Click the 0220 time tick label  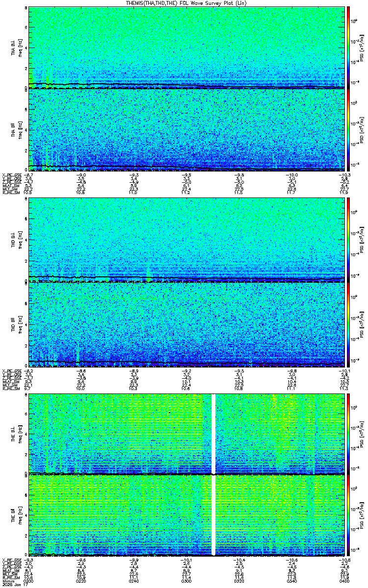[81, 581]
